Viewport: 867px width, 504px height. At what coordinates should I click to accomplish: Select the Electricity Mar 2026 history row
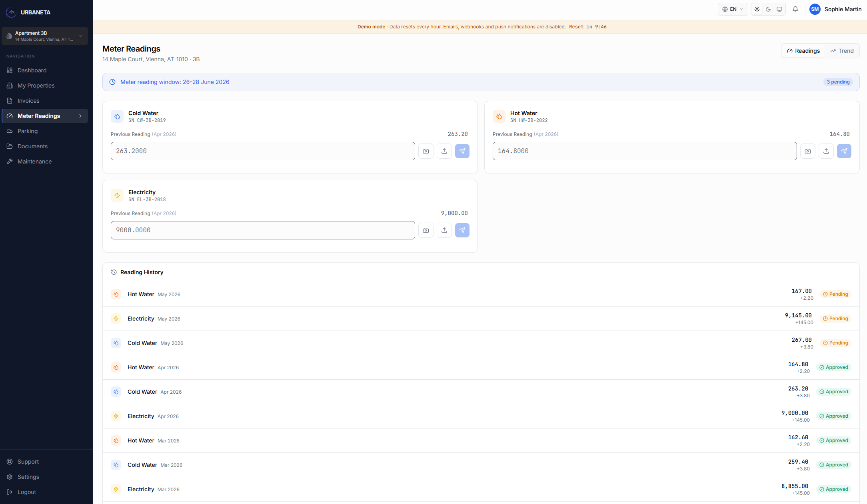point(481,489)
